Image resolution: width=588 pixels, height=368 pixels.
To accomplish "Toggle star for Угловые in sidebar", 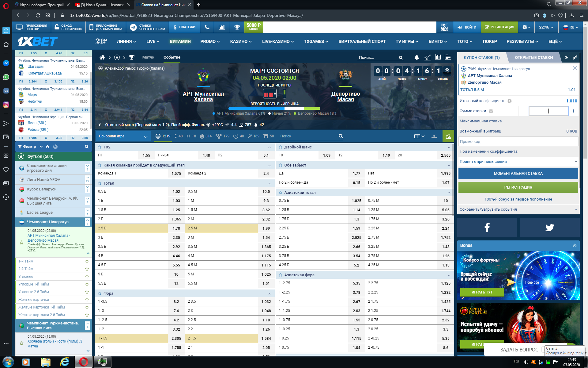I will (87, 277).
